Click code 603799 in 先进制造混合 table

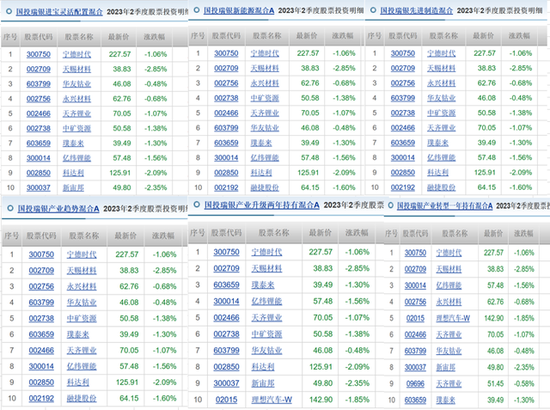tap(403, 98)
